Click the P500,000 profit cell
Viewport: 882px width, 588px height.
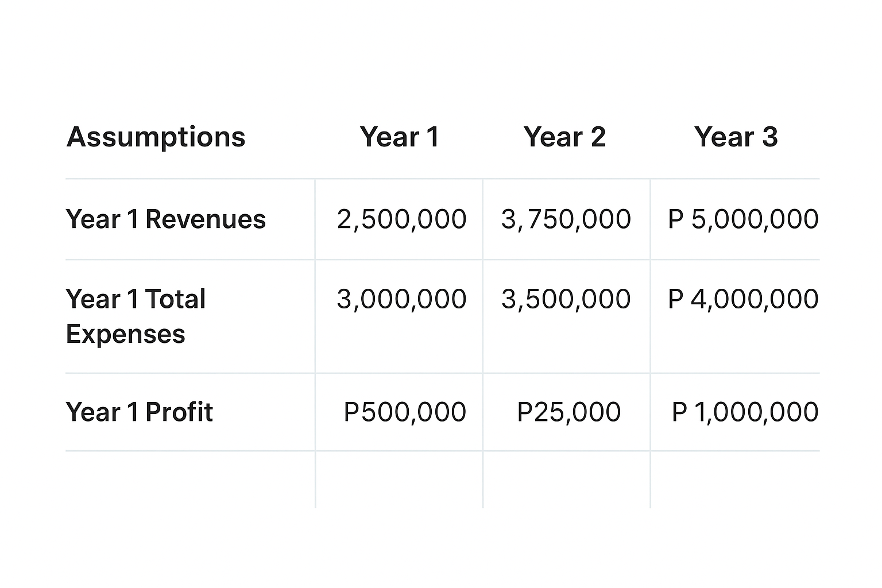click(405, 412)
